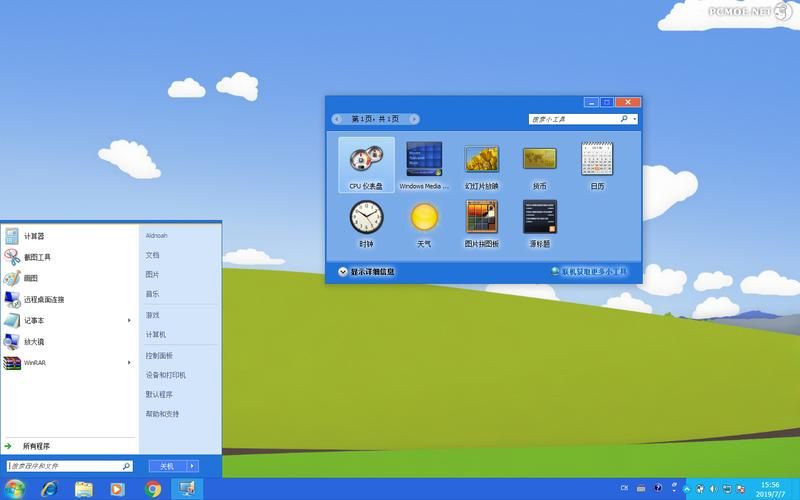Select the Windows Media Center gadget
This screenshot has height=500, width=800.
[424, 165]
